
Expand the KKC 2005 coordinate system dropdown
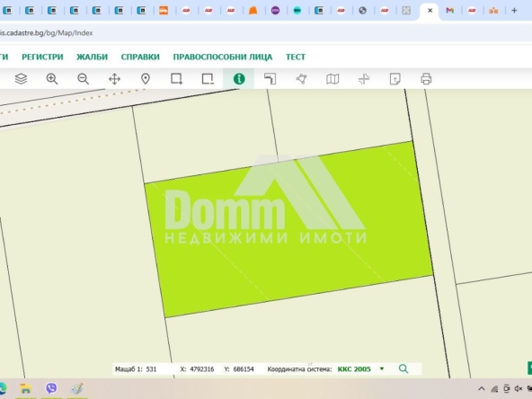tap(382, 368)
